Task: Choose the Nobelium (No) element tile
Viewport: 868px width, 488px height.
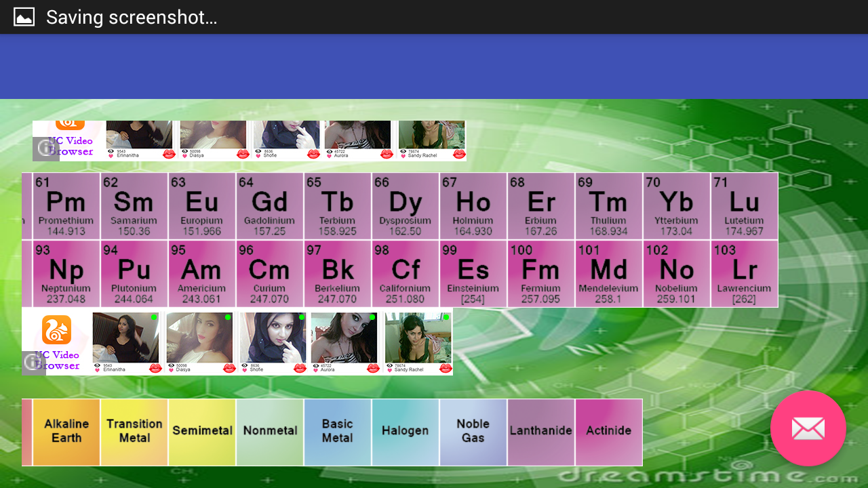Action: (x=677, y=274)
